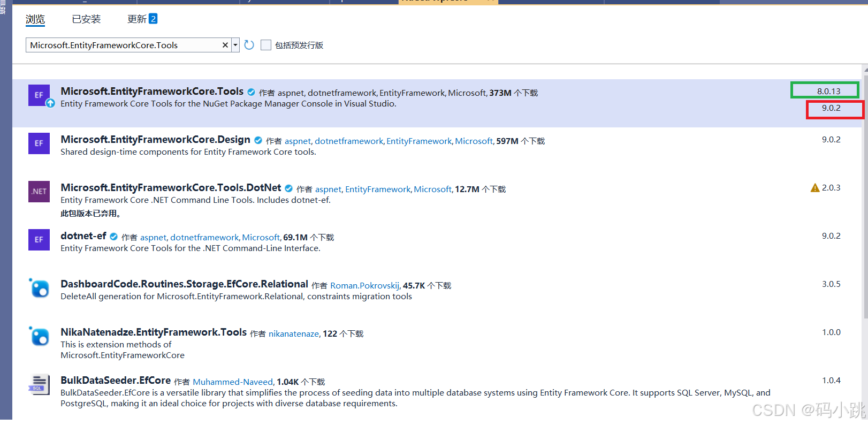Select the Microsoft.EntityFrameworkCore.Tools package title
The image size is (868, 425).
click(x=152, y=91)
